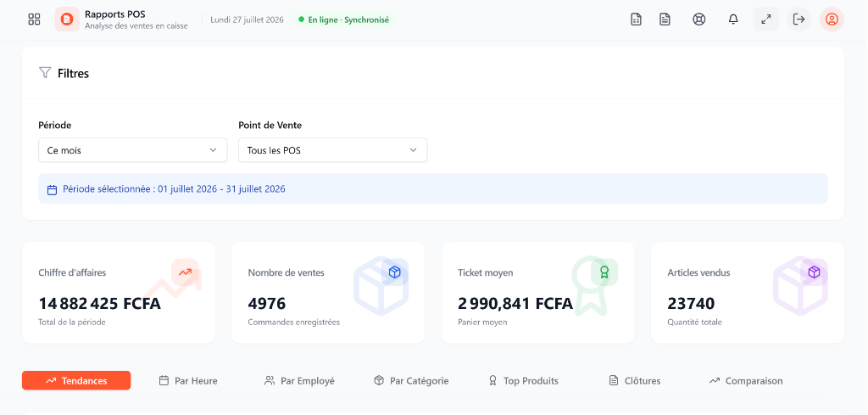Click the blue box icon on Nombre de ventes card

coord(395,272)
